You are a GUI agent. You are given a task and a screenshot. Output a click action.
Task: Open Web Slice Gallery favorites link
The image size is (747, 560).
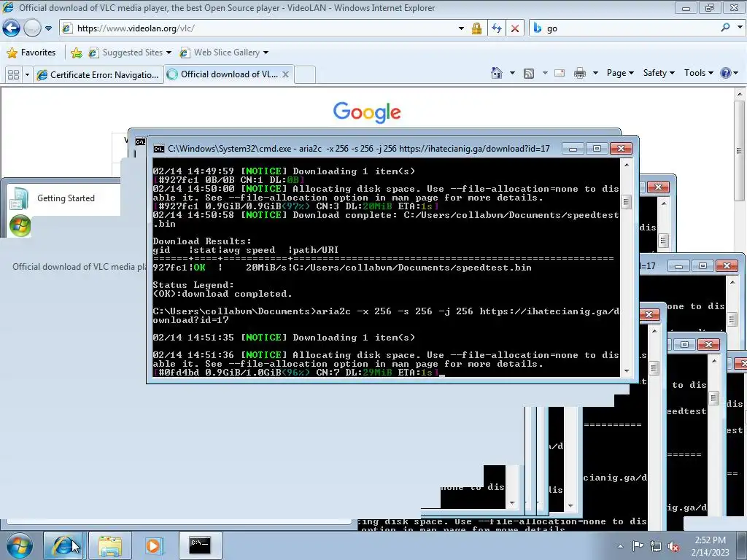coord(223,52)
